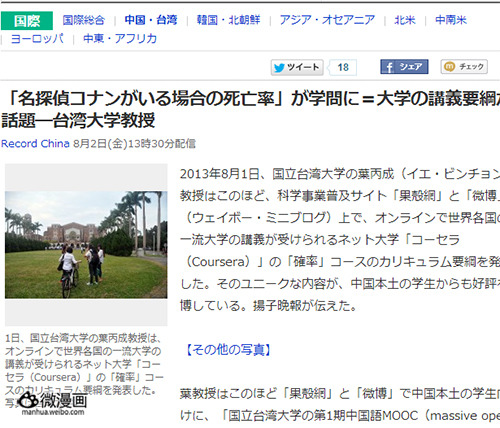Open the Record China source link
Viewport: 500px width, 428px height.
click(35, 144)
